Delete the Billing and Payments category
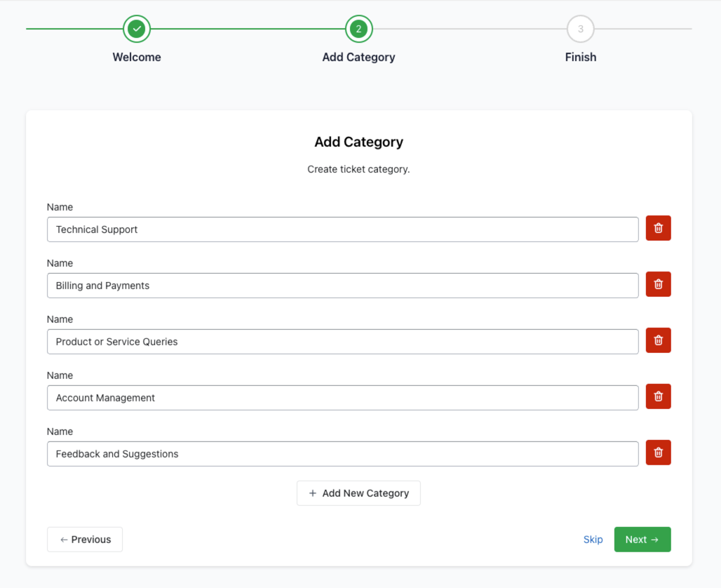Viewport: 721px width, 588px height. [x=658, y=284]
